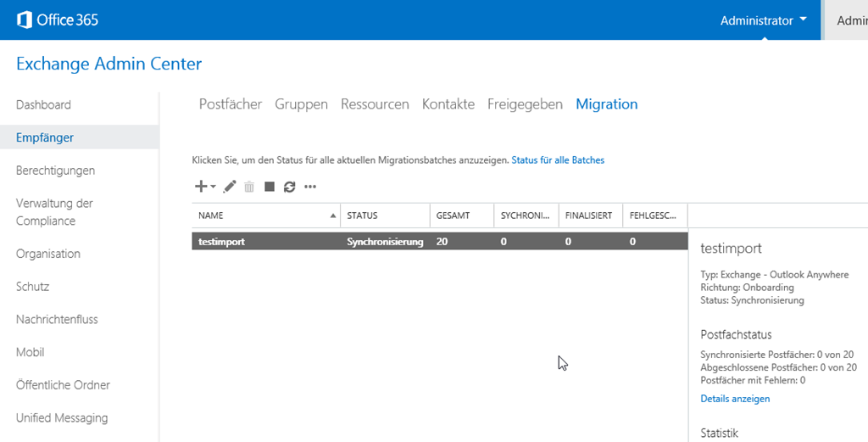Click the Details anzeigen link
This screenshot has width=868, height=442.
(735, 399)
